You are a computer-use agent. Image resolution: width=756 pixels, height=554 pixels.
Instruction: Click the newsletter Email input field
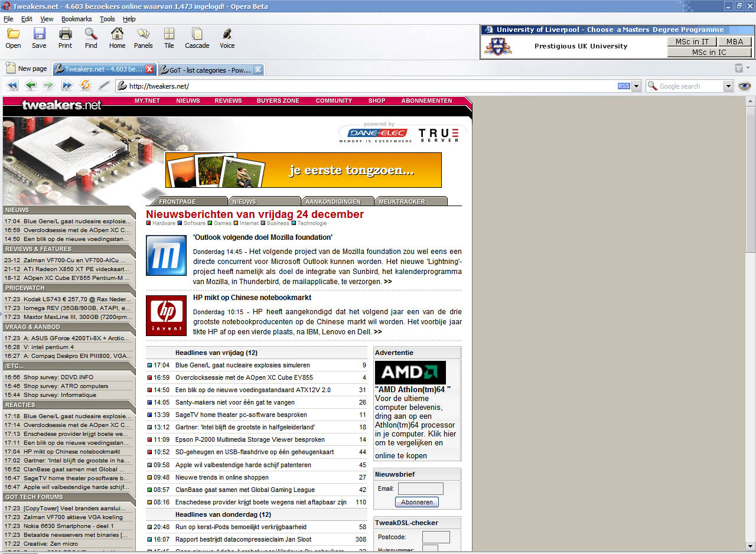(x=421, y=488)
